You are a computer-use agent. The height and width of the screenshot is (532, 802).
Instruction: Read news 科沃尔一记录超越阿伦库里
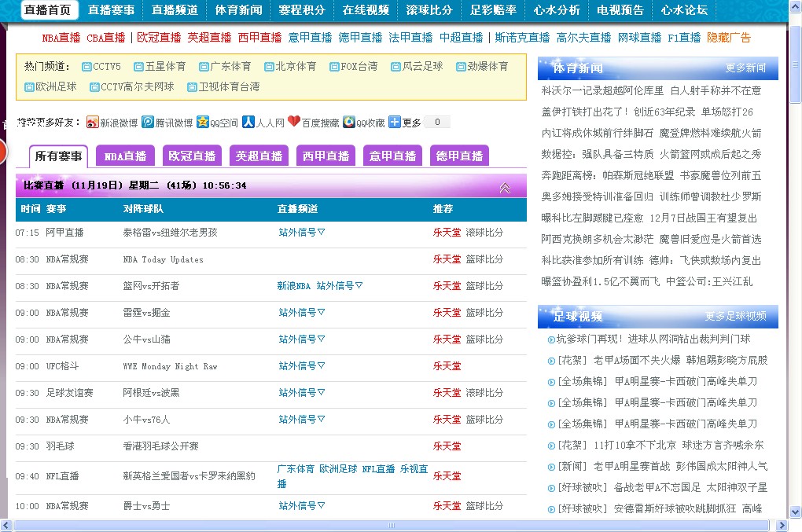pos(602,91)
